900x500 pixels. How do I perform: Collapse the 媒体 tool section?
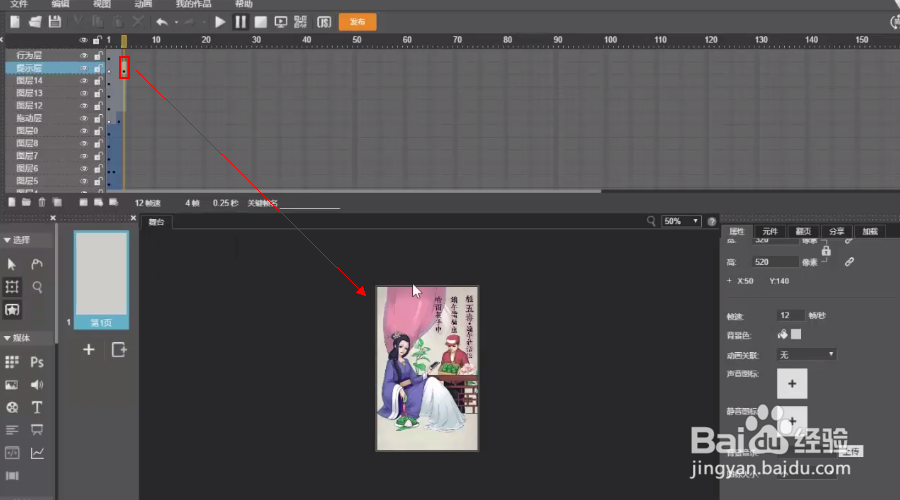pyautogui.click(x=7, y=338)
